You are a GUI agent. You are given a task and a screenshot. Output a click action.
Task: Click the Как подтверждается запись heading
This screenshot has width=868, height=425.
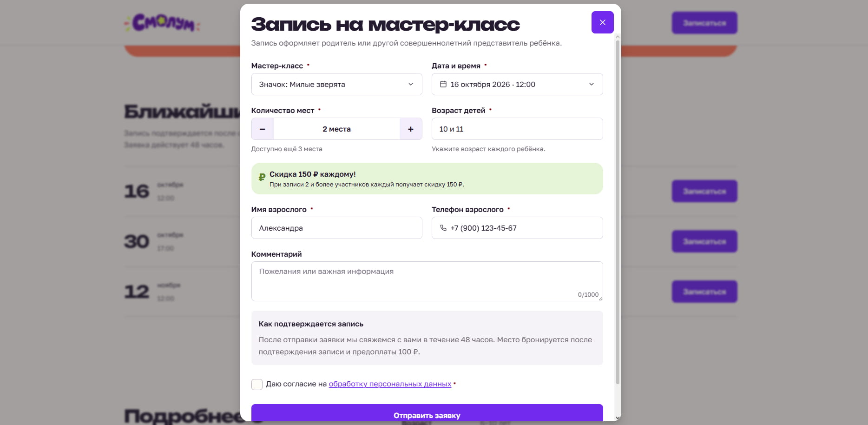point(311,324)
